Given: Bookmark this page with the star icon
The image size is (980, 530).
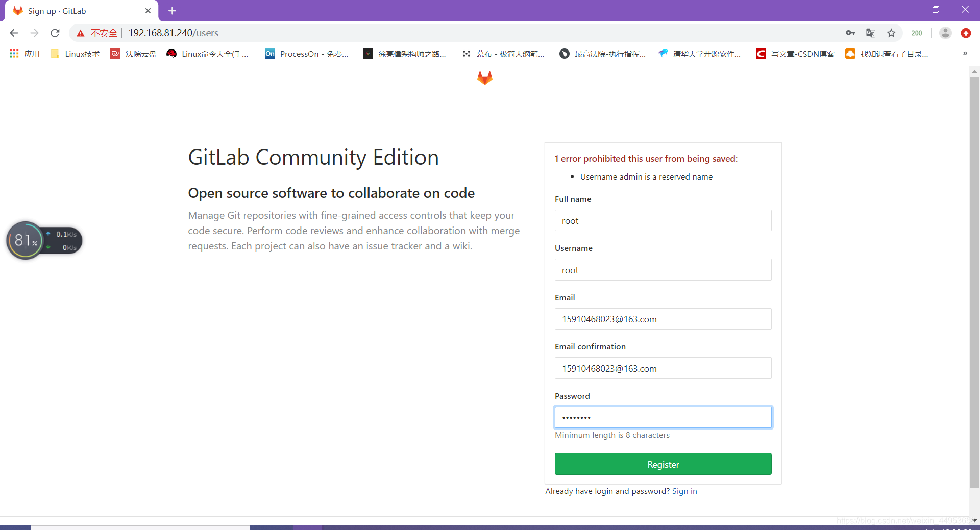Looking at the screenshot, I should point(891,33).
